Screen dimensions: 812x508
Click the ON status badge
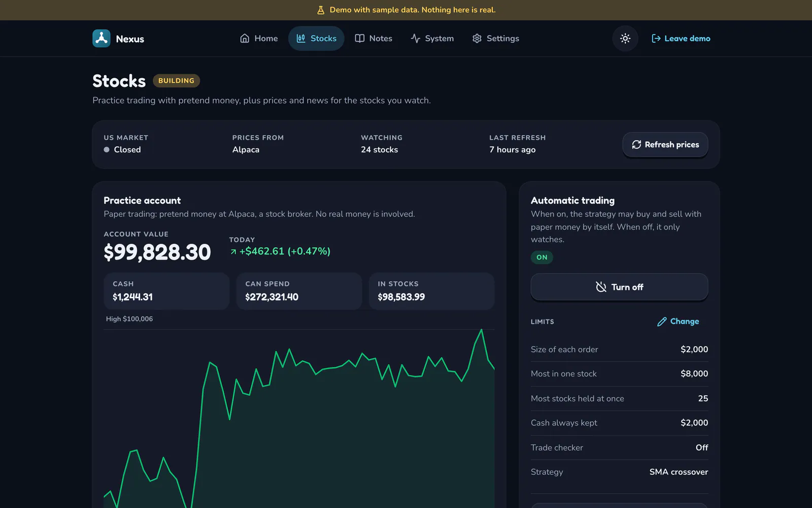[x=542, y=257]
